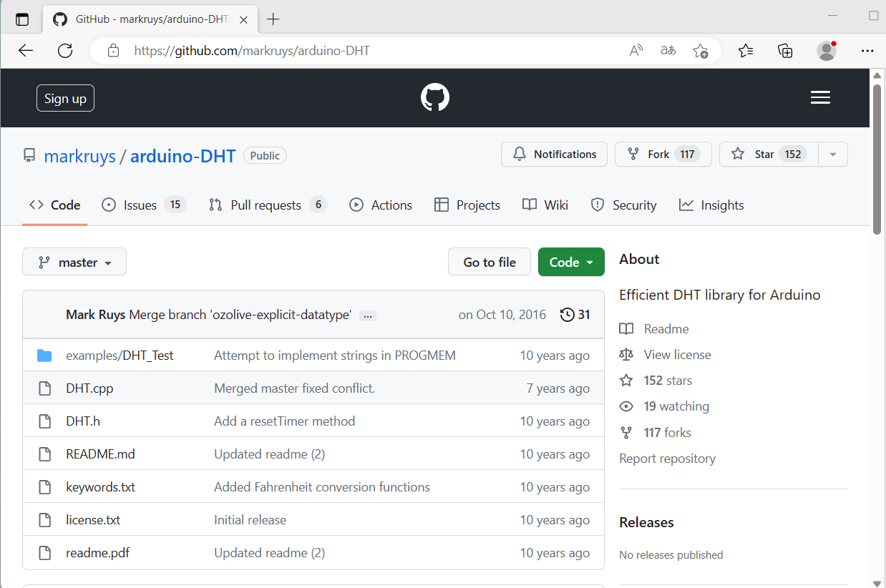
Task: Open the Issues tab
Action: [144, 205]
